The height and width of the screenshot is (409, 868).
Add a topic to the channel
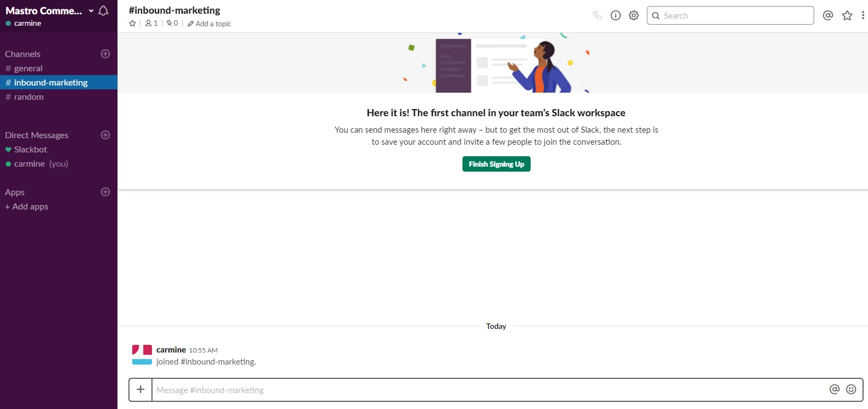pyautogui.click(x=209, y=24)
